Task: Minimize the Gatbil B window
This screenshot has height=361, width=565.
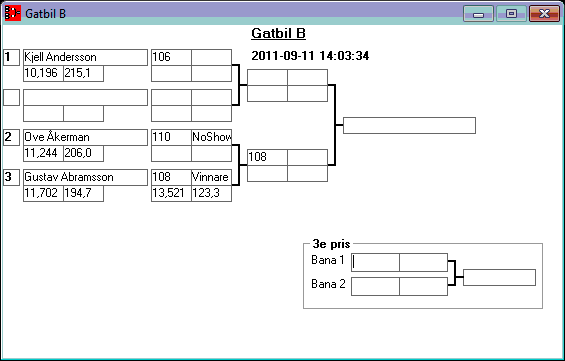Action: 478,14
